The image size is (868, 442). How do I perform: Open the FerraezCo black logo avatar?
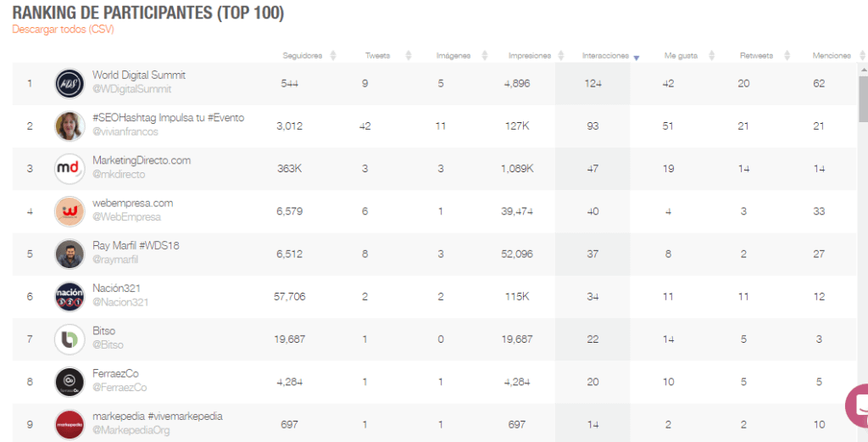70,382
